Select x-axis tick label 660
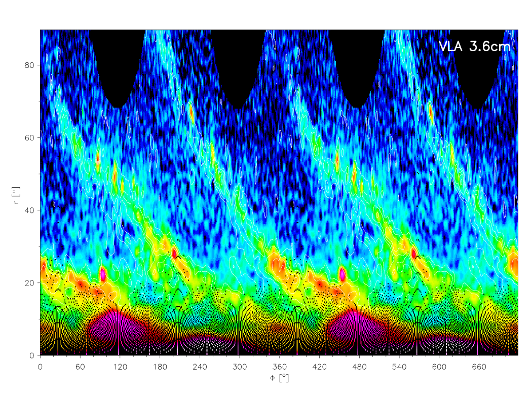The image size is (532, 395). pos(479,367)
